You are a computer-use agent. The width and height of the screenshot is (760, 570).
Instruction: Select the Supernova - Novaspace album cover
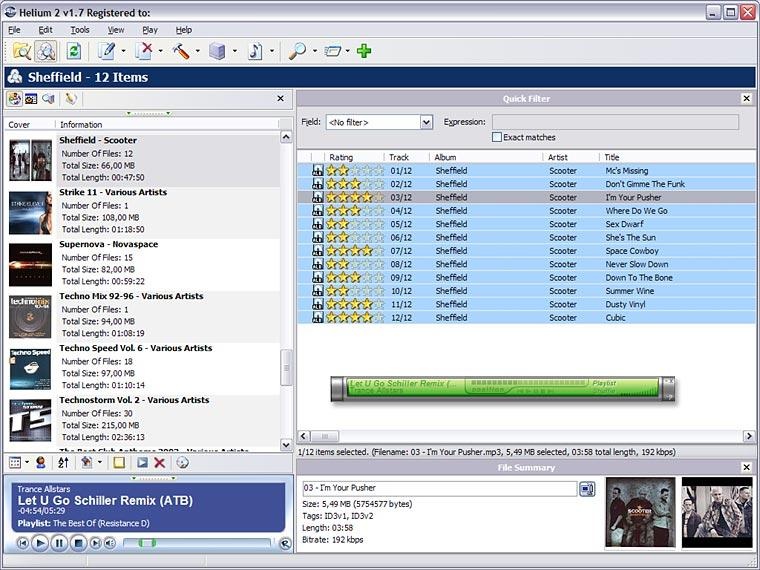[x=30, y=264]
